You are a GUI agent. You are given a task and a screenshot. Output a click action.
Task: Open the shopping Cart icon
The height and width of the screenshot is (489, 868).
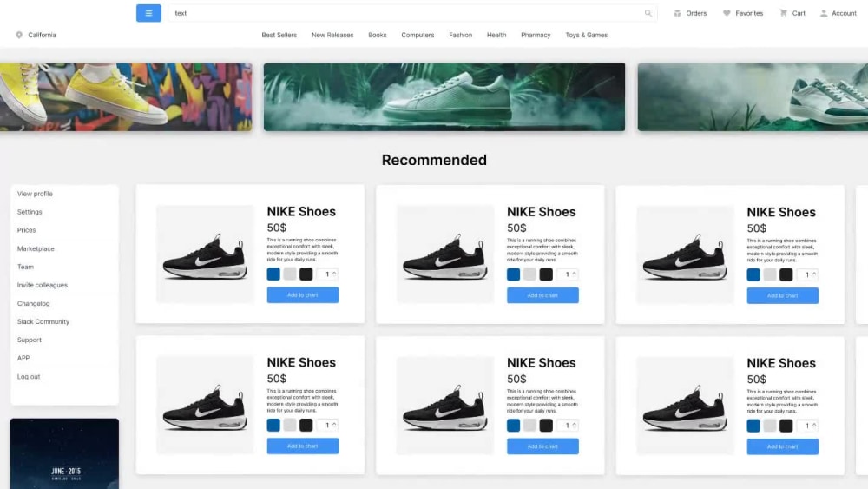pyautogui.click(x=783, y=13)
